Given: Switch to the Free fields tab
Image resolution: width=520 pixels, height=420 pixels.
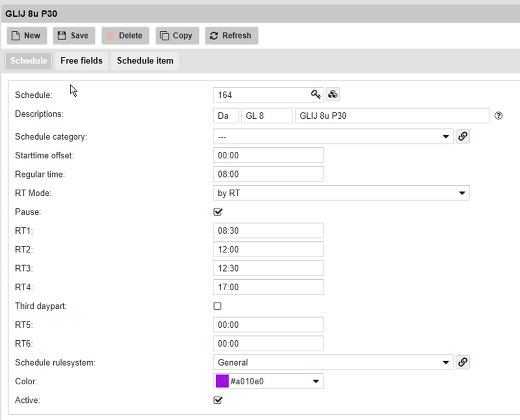Looking at the screenshot, I should tap(81, 60).
